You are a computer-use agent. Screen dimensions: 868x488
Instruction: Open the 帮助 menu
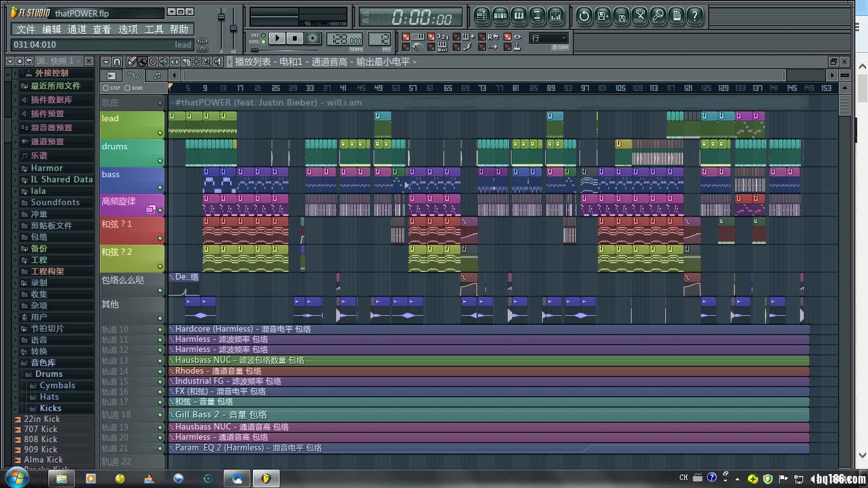point(179,29)
